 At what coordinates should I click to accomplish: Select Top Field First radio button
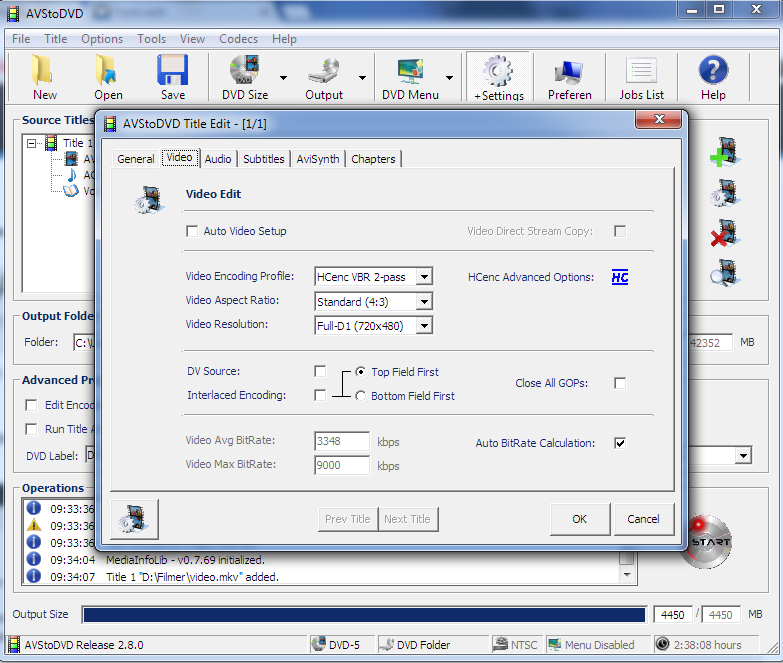[x=360, y=371]
